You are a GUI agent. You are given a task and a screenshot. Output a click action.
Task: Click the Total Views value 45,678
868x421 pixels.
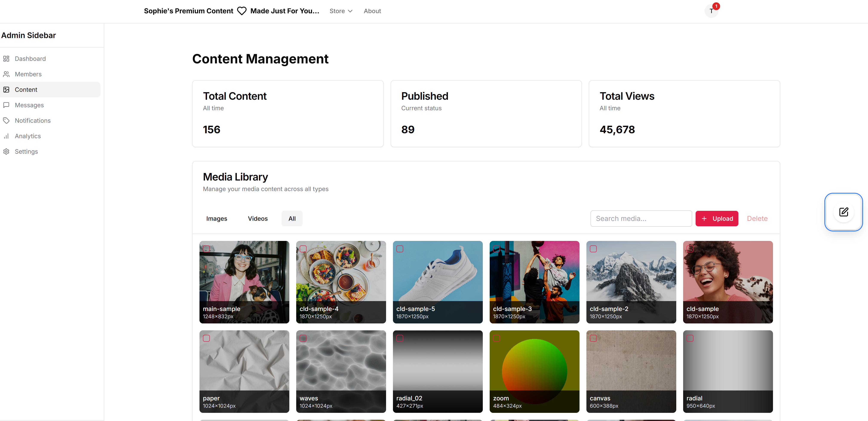(x=617, y=130)
